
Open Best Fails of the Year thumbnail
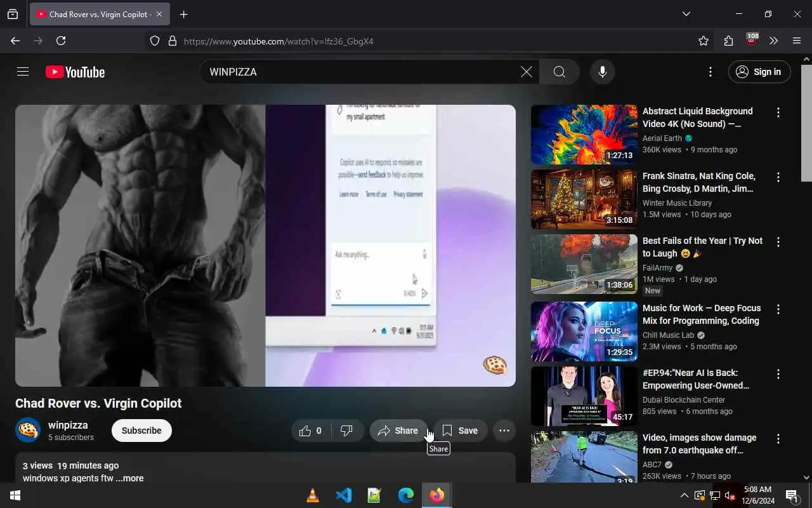point(584,264)
